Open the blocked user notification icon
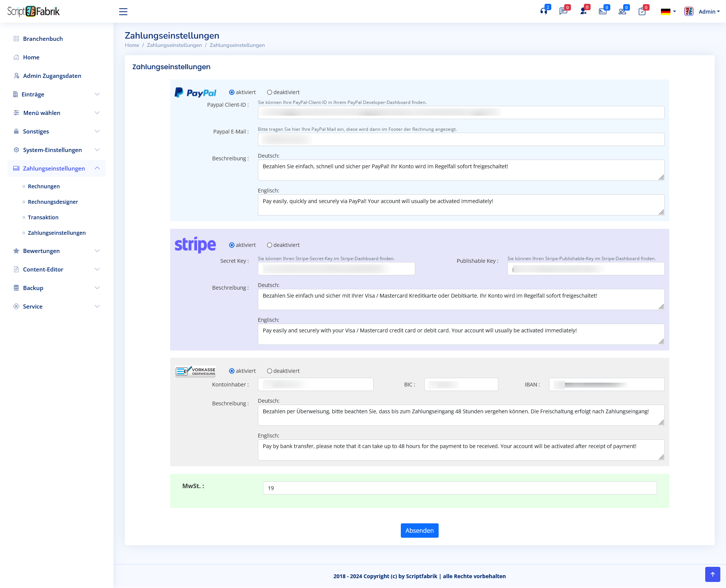726x588 pixels. (583, 11)
